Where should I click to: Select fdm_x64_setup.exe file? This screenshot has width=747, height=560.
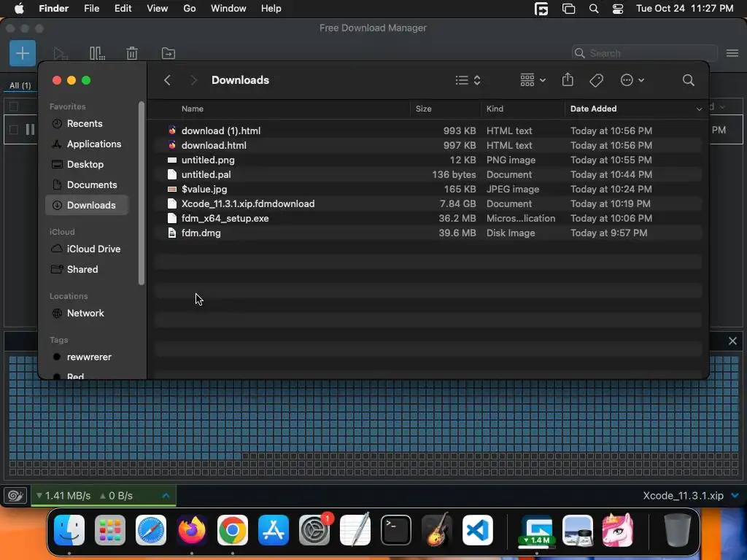[x=427, y=219]
